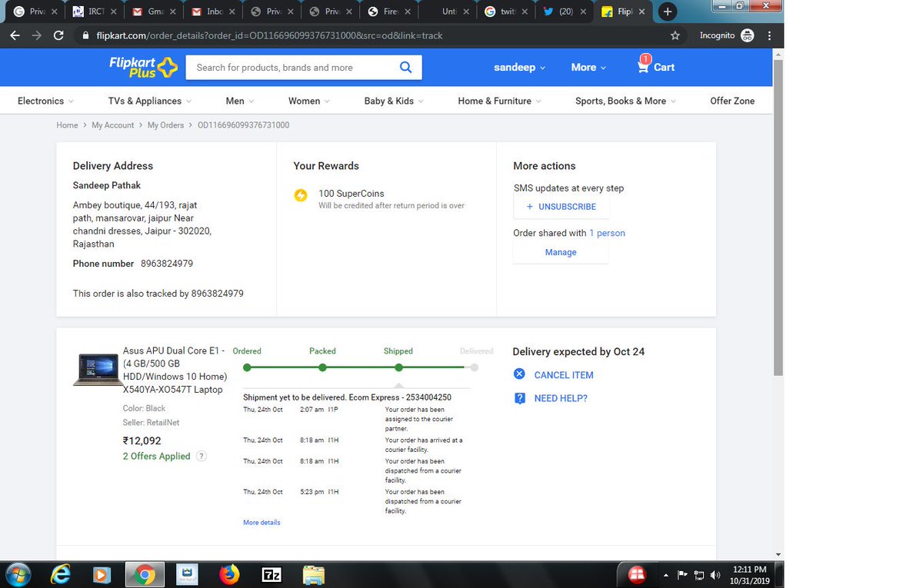Click Chrome icon on taskbar
The image size is (923, 588).
[x=145, y=574]
